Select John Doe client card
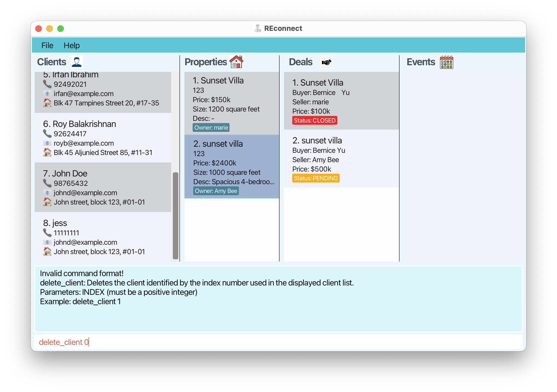This screenshot has height=392, width=557. [103, 187]
